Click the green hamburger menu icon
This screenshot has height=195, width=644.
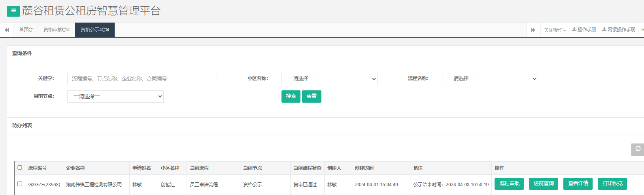click(13, 11)
